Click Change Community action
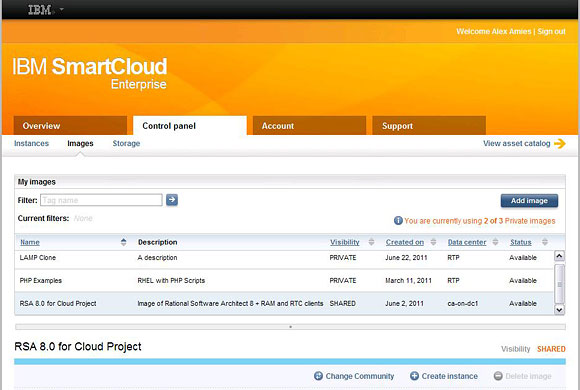Viewport: 580px width, 390px height. [360, 376]
